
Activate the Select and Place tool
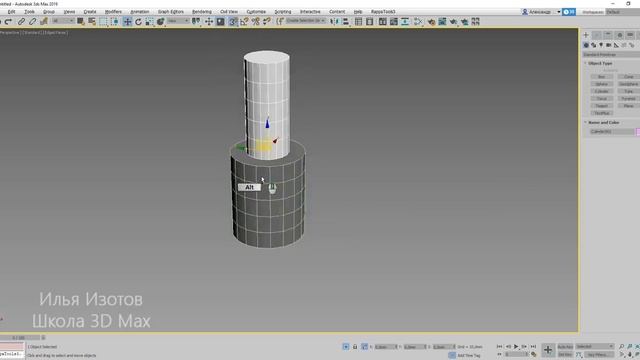(160, 21)
